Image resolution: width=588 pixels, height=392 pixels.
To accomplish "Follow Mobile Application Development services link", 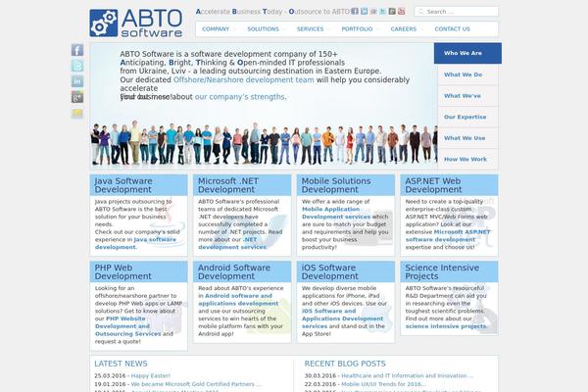I will 336,213.
